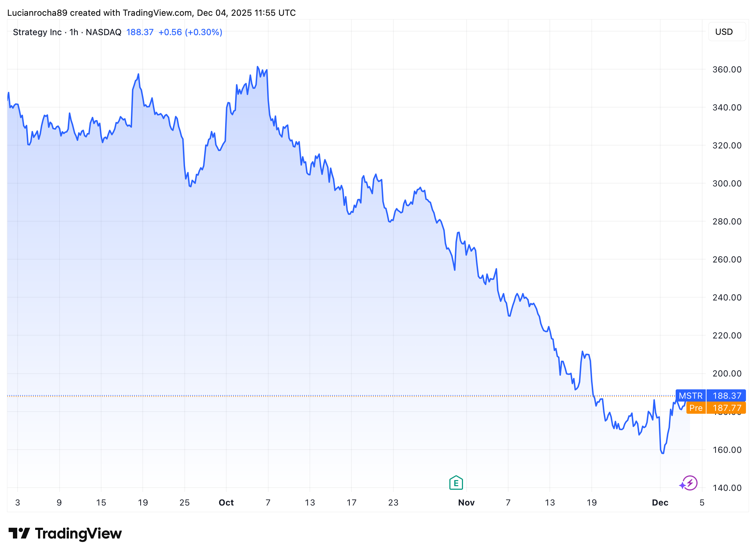Click the orange Pre market price tag
The image size is (756, 555).
coord(696,408)
